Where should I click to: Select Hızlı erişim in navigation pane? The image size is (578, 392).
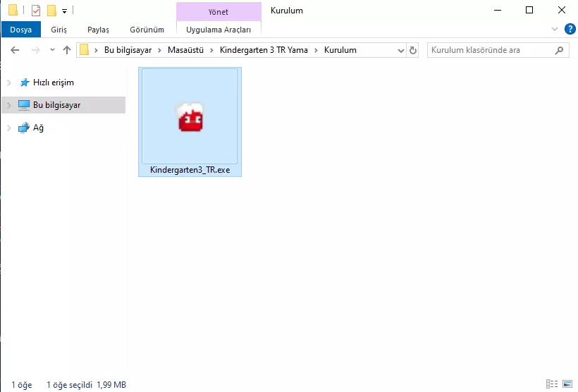tap(54, 82)
